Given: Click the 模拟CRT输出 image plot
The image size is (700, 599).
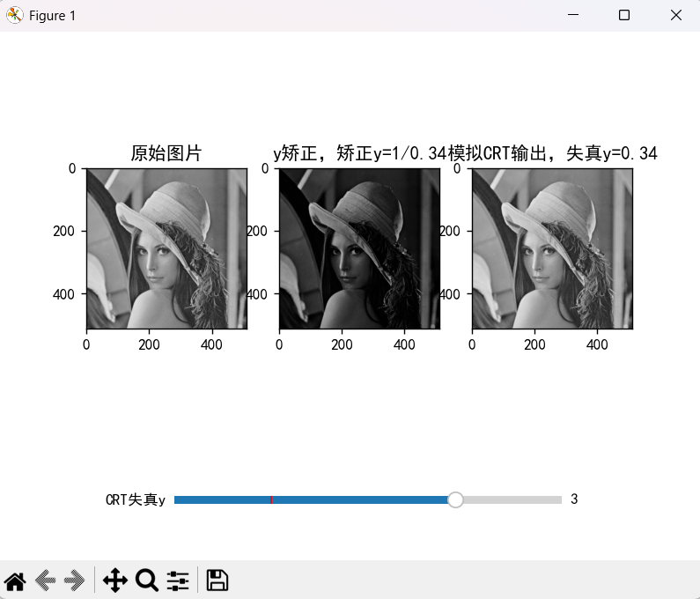Looking at the screenshot, I should point(552,248).
